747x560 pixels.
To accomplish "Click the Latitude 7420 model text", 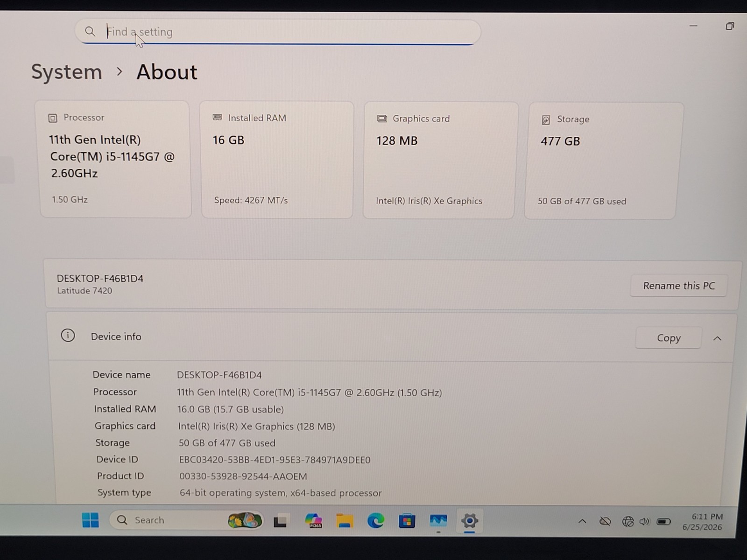I will point(85,291).
